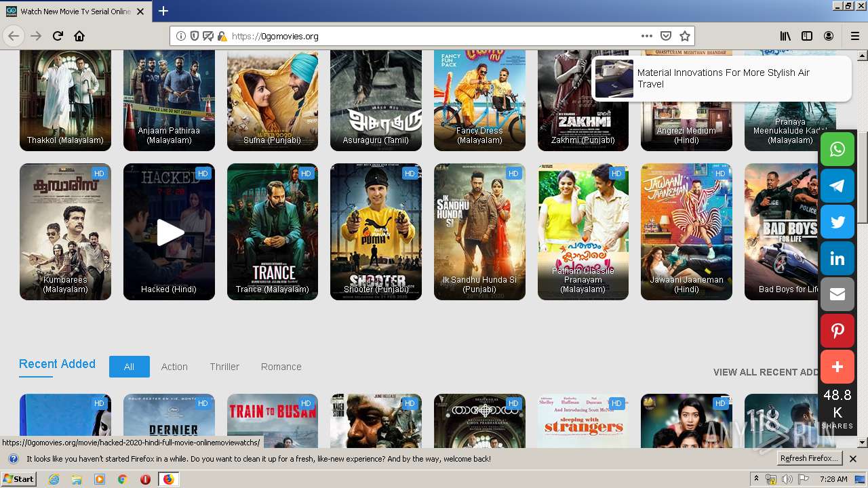Open Opera from the taskbar
Screen dimensions: 868x488
point(145,479)
